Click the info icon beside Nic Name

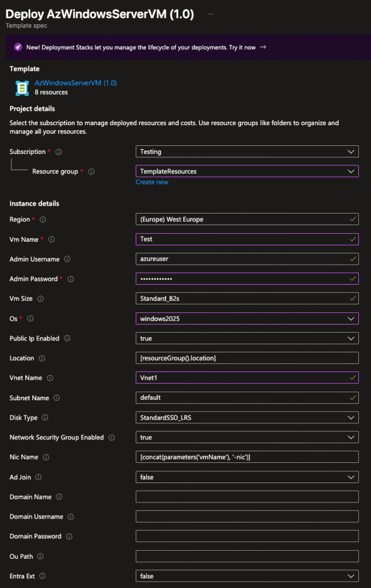tap(46, 457)
